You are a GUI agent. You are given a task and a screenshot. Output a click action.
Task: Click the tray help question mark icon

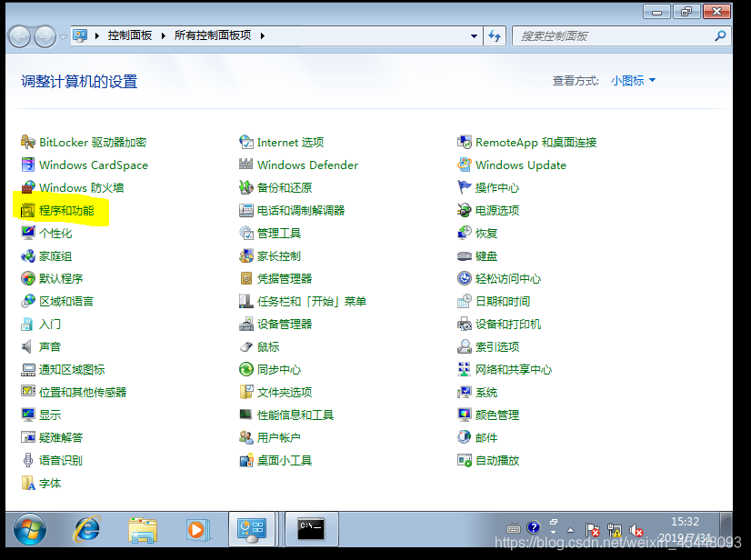click(x=533, y=528)
